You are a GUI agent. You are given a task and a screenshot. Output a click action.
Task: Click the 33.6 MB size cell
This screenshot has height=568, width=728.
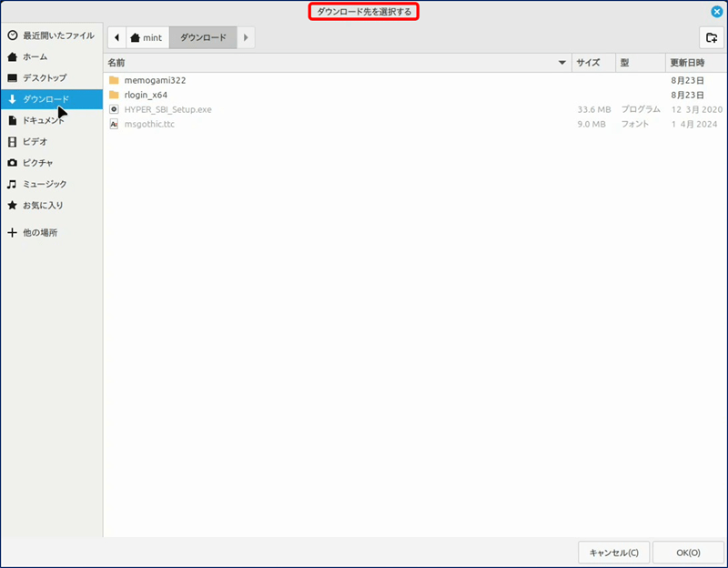[594, 109]
